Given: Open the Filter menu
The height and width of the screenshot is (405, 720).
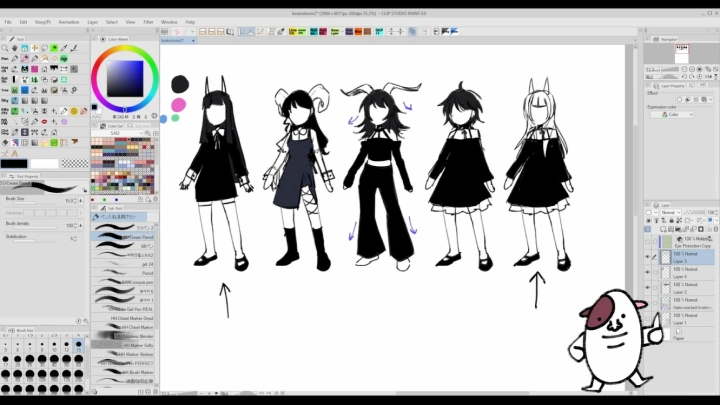Looking at the screenshot, I should pos(148,22).
